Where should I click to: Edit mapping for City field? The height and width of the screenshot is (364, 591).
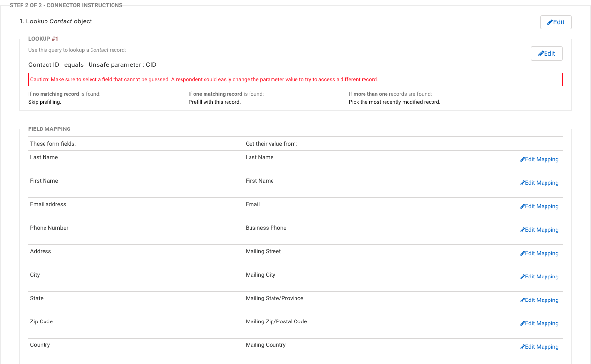point(539,277)
